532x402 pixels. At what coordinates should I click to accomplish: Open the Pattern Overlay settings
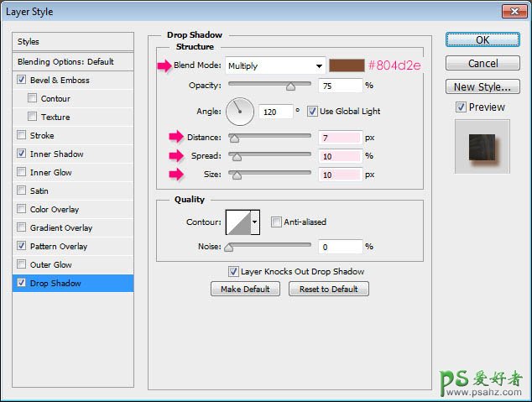(x=59, y=247)
